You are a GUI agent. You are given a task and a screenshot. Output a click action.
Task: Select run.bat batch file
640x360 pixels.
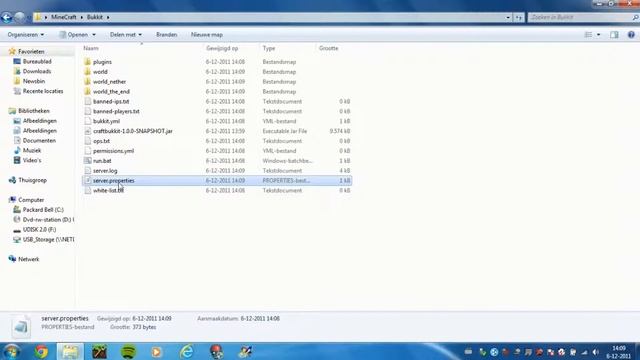(102, 161)
